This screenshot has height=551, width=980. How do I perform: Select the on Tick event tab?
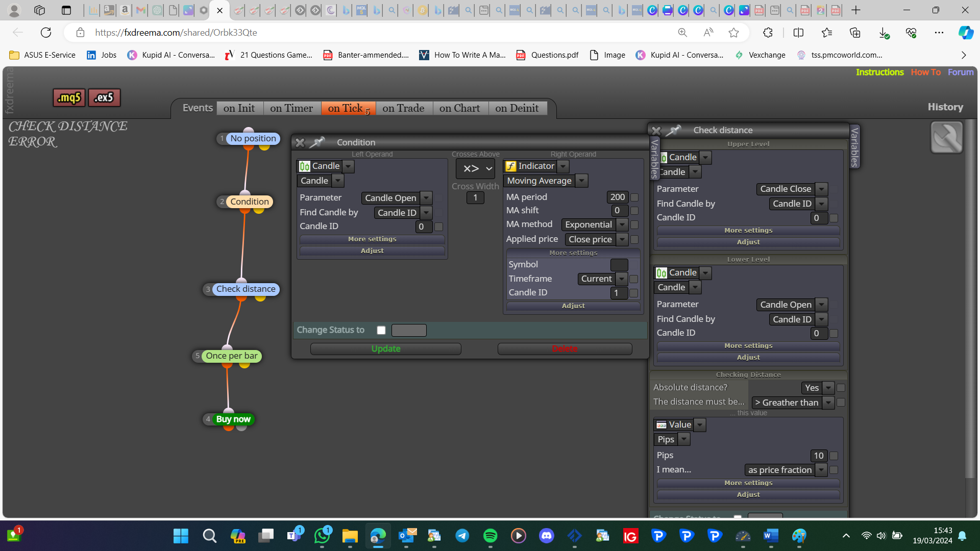(x=348, y=108)
